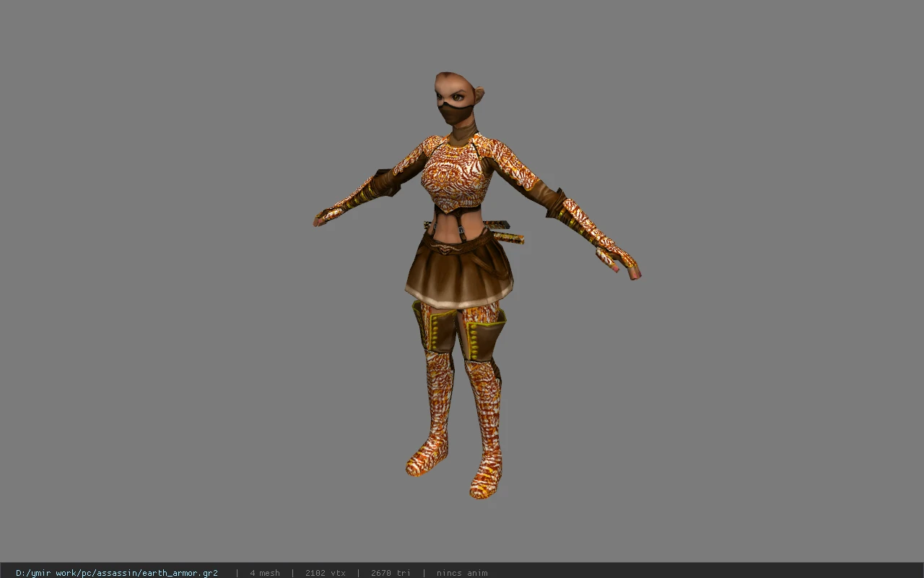Screen dimensions: 924x578
Task: Click the '2102 vtx' vertex count
Action: pos(326,573)
